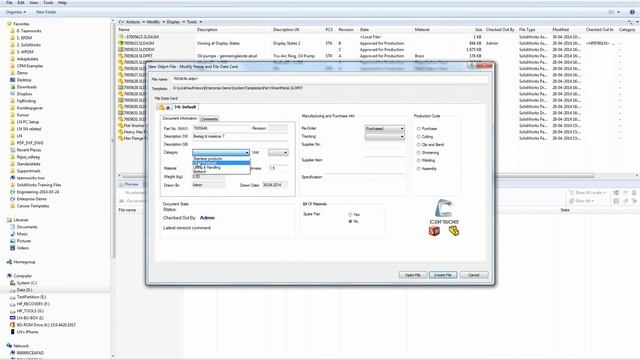This screenshot has width=640, height=360.
Task: Open Desktop in Favorites
Action: (x=24, y=80)
